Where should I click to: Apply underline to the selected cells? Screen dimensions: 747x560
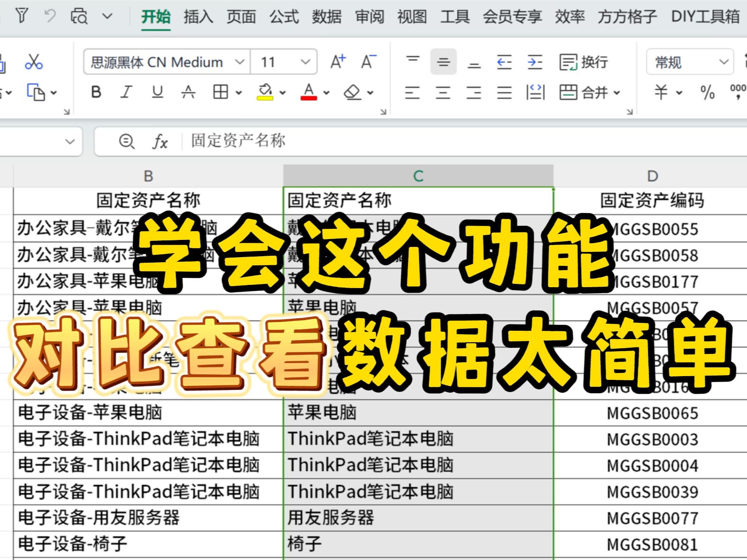point(157,92)
